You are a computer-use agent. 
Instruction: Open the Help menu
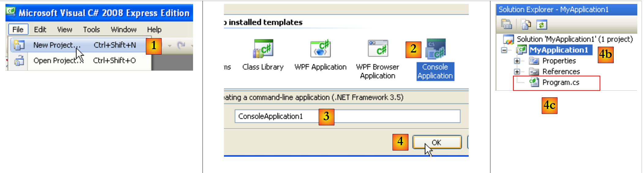coord(154,30)
